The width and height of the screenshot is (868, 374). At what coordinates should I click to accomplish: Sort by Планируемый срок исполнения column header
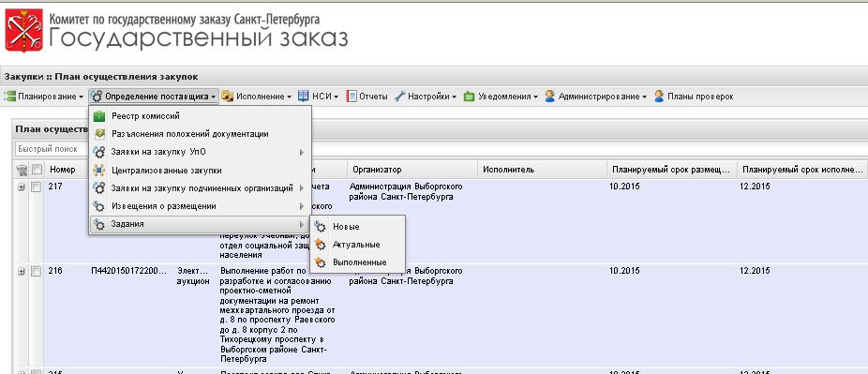[802, 170]
